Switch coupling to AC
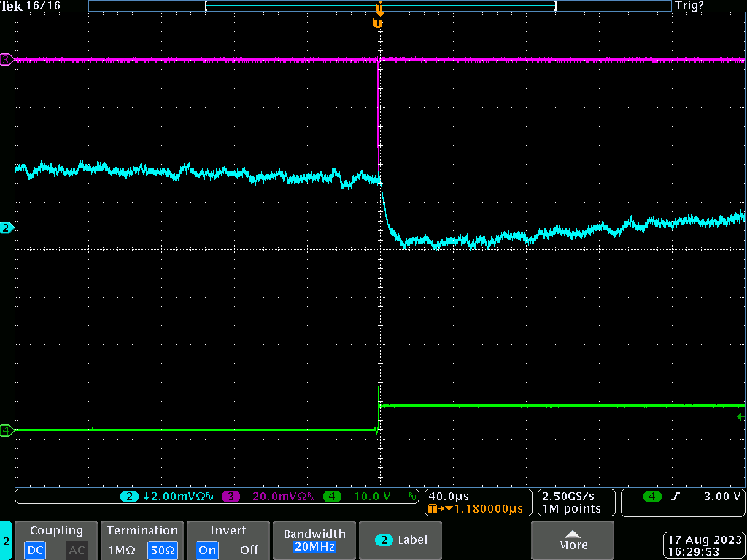 [x=77, y=550]
